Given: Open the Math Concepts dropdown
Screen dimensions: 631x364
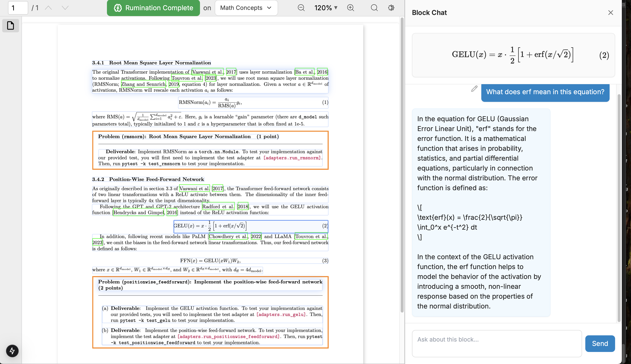Looking at the screenshot, I should click(x=246, y=8).
